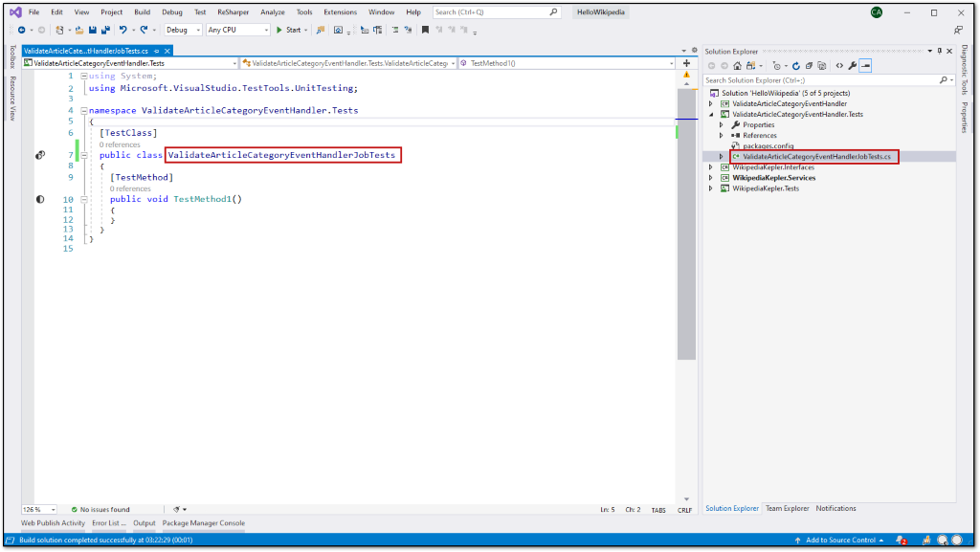Switch to the Notifications tab
Screen dimensions: 980x552
tap(835, 508)
